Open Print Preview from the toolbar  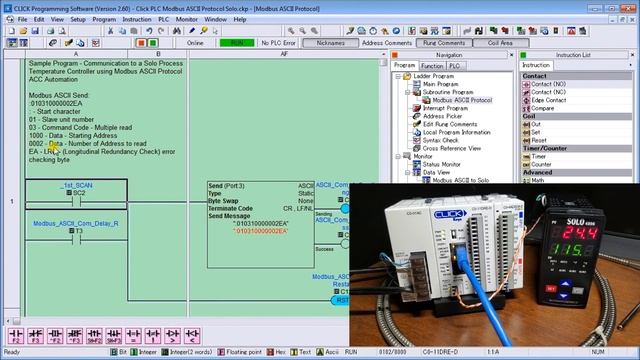(62, 31)
